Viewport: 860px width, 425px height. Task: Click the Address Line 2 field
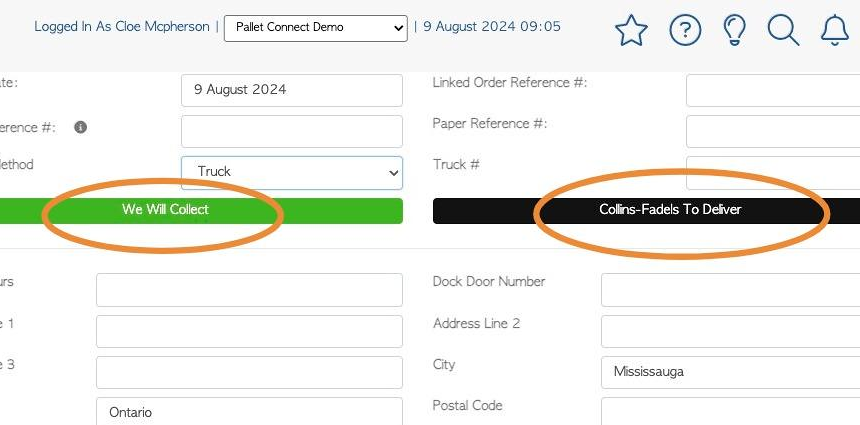(731, 331)
